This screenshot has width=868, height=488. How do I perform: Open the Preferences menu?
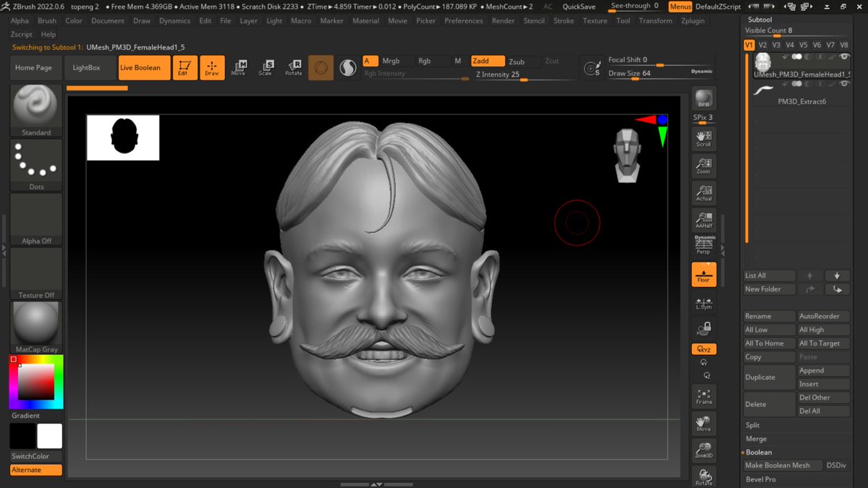coord(463,21)
